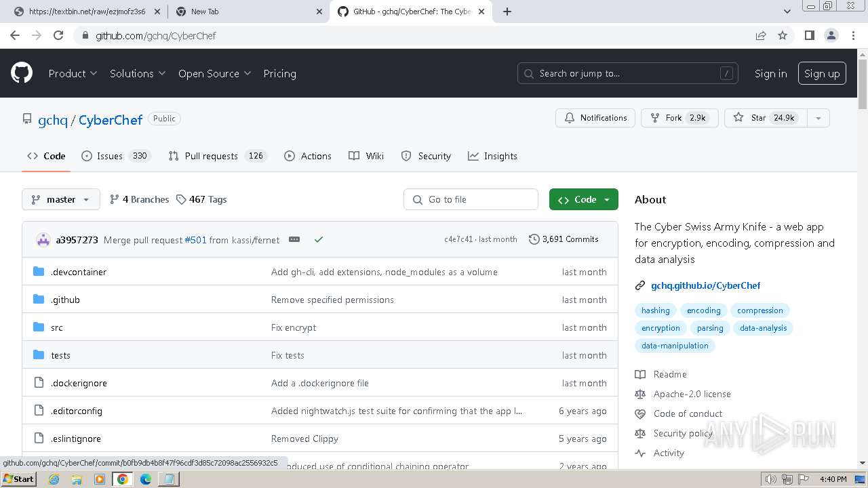Click the Sign up button
This screenshot has width=868, height=488.
point(822,73)
